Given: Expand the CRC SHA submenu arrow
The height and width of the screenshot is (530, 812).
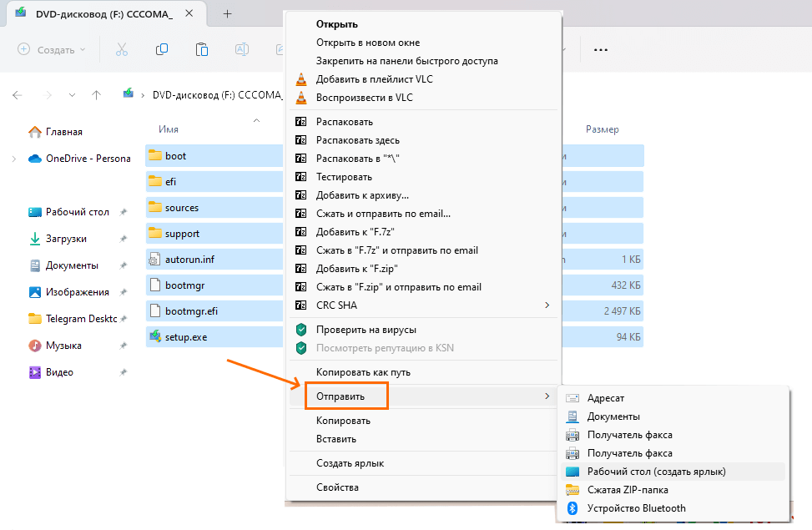Looking at the screenshot, I should coord(547,305).
